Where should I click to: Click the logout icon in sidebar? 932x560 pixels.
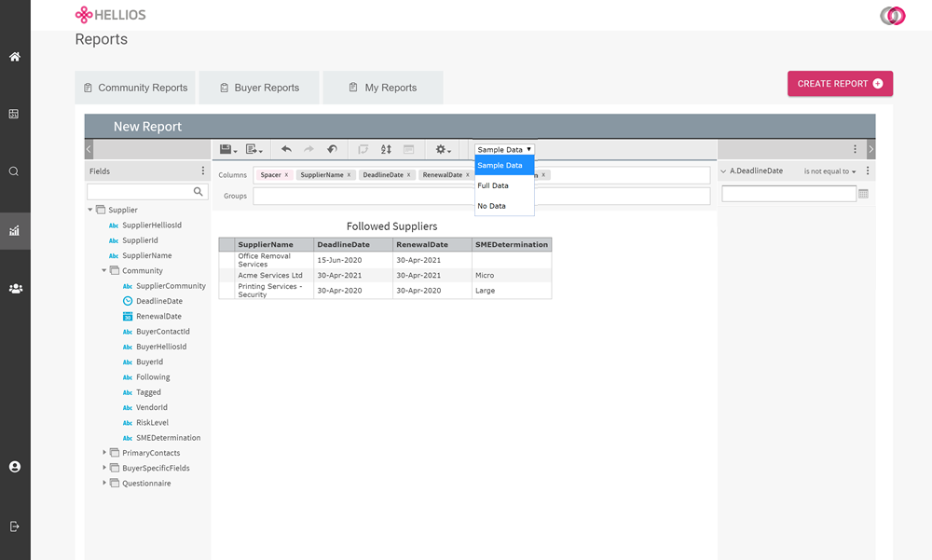coord(15,526)
